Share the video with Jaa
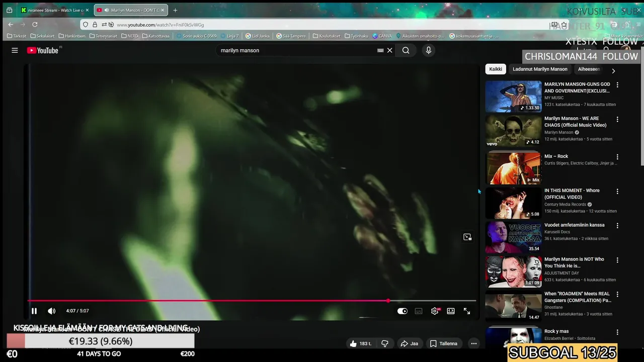Viewport: 644px width, 362px height. [x=409, y=343]
